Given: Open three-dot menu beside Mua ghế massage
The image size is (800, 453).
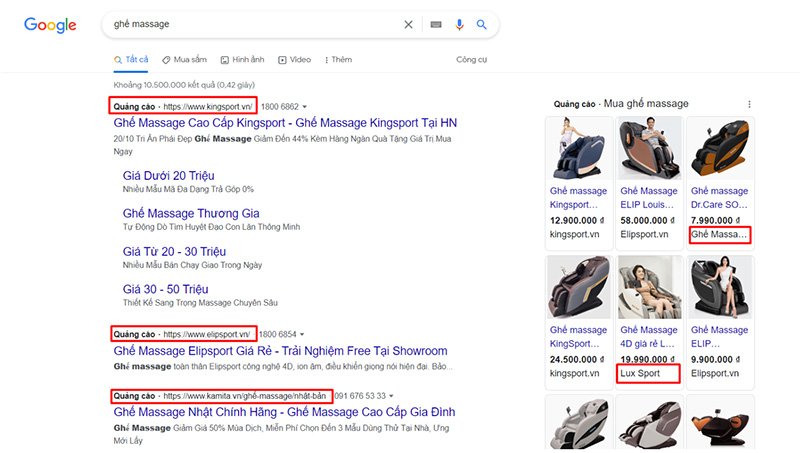Looking at the screenshot, I should click(749, 104).
